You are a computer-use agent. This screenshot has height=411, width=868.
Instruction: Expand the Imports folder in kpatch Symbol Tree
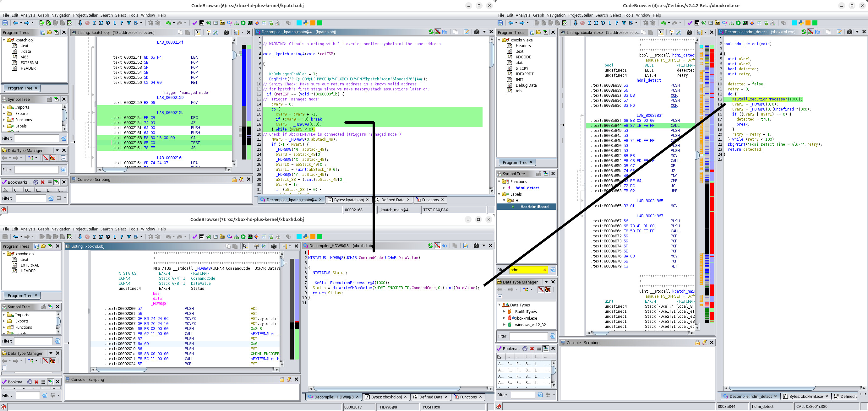tap(4, 107)
